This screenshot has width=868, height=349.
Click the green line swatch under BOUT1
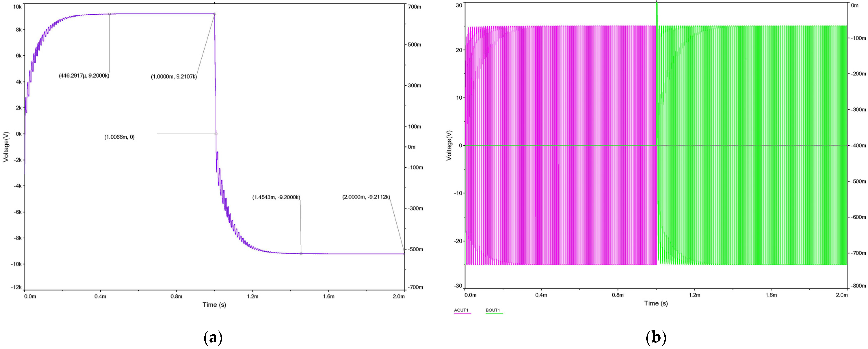tap(494, 314)
